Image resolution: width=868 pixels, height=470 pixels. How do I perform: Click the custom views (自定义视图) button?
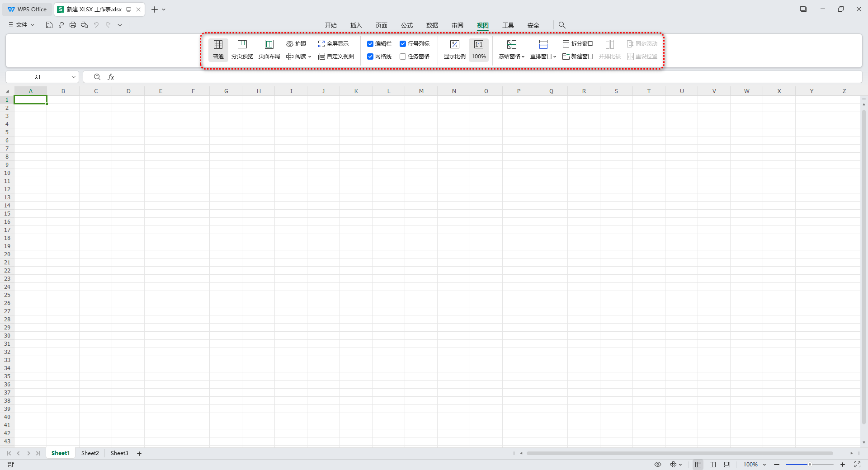pos(336,56)
